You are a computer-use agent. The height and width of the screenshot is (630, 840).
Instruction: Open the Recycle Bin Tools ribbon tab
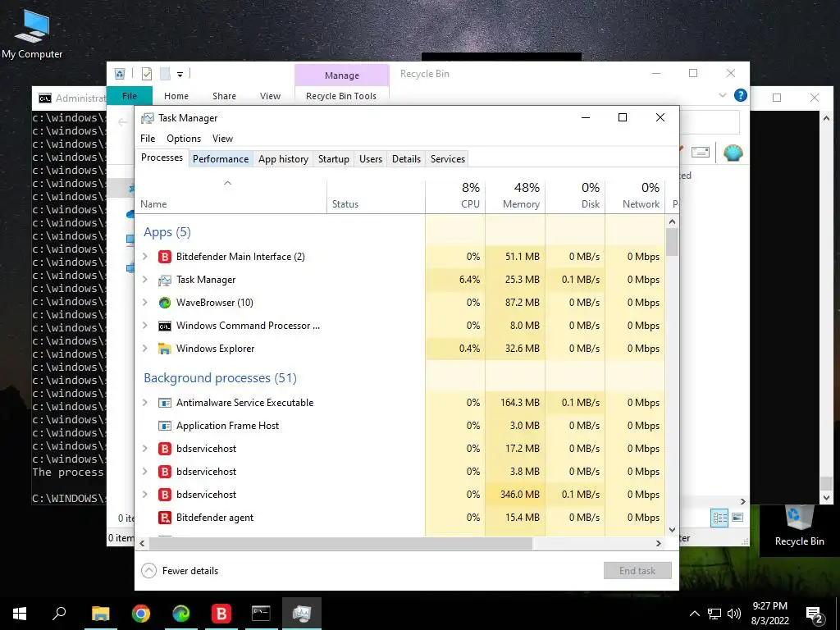pyautogui.click(x=341, y=97)
